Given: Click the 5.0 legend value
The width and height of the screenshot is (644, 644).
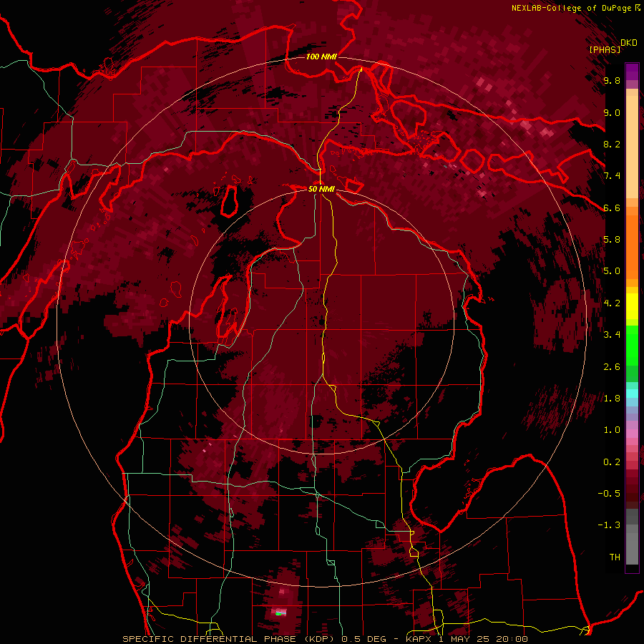Looking at the screenshot, I should (x=612, y=271).
